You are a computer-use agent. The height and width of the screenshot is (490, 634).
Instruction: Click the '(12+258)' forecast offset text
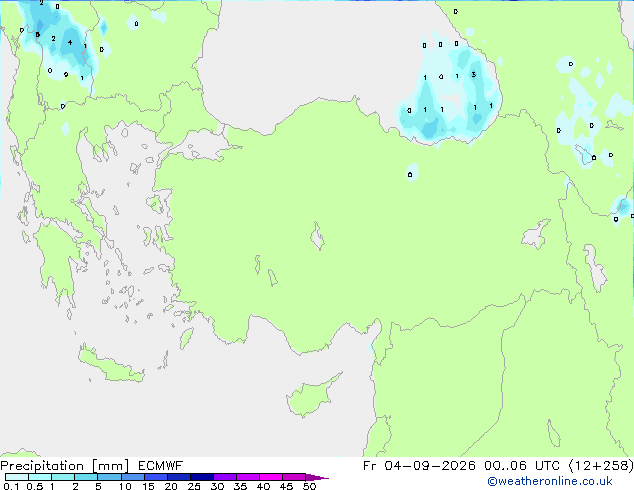coord(601,466)
